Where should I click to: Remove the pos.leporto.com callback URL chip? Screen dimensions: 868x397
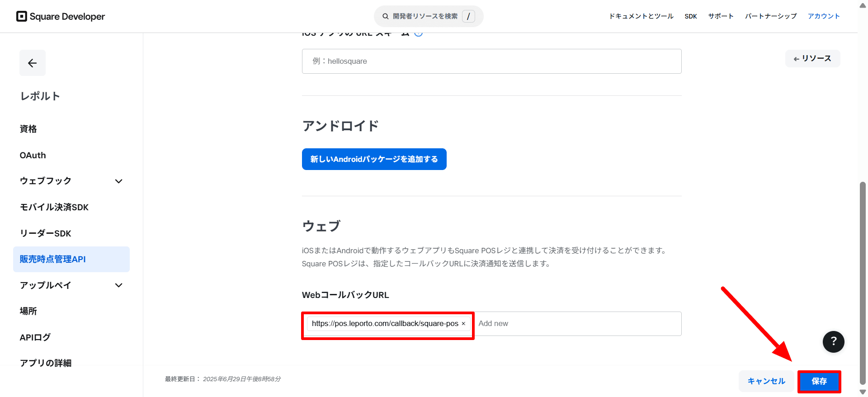[x=463, y=324]
